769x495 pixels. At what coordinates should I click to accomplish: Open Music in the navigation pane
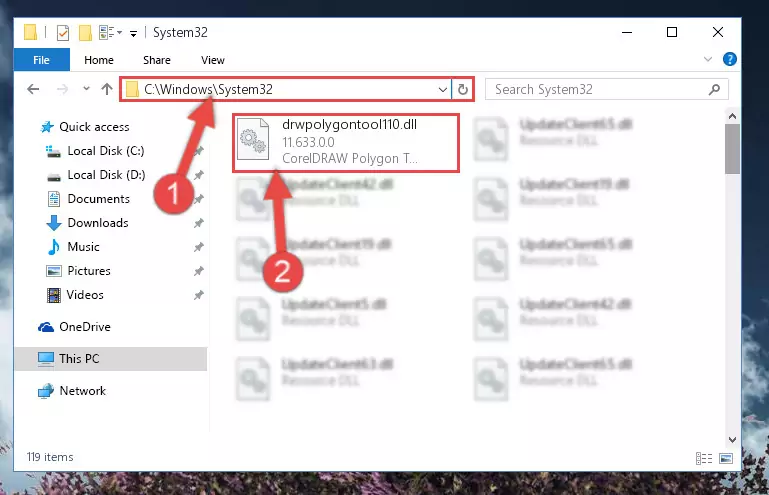coord(83,247)
